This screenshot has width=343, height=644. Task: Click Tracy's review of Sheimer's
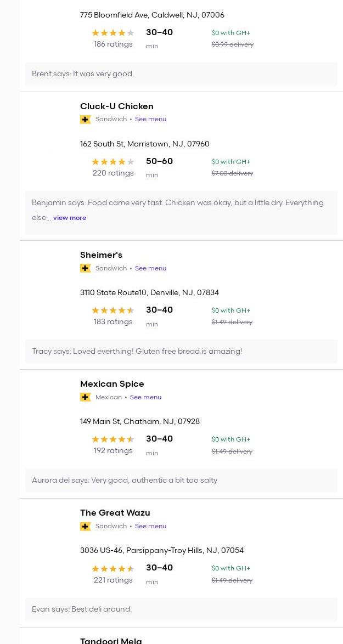(137, 352)
